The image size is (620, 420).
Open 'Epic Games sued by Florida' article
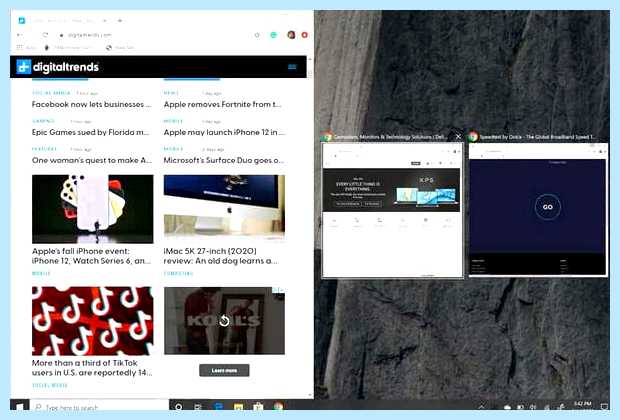[91, 132]
